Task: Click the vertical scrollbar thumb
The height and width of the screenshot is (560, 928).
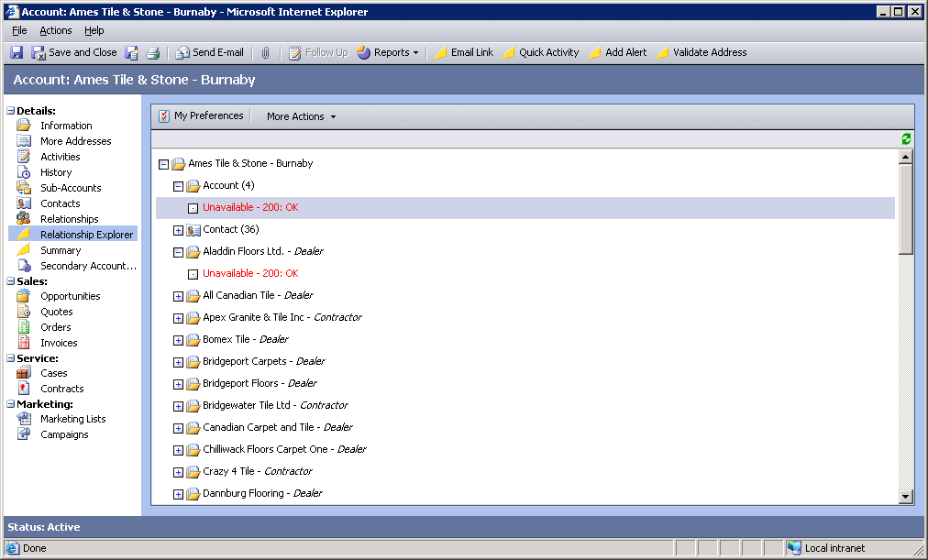Action: [905, 209]
